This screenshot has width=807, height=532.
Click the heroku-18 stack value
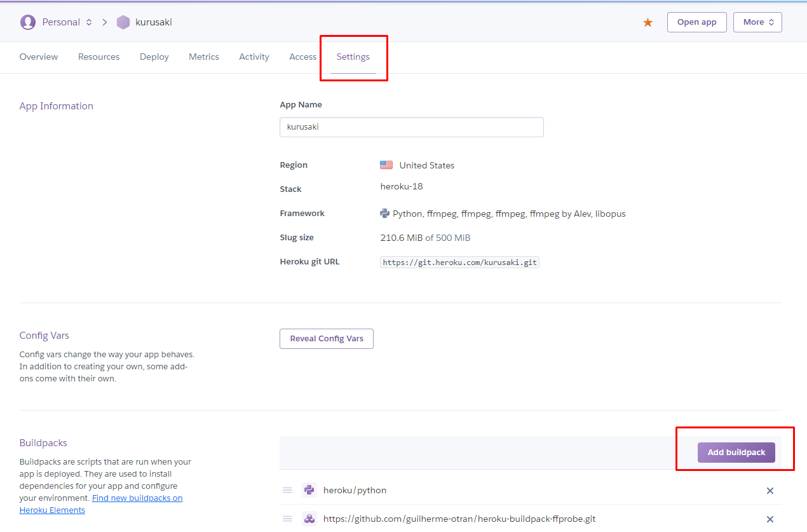(x=402, y=186)
